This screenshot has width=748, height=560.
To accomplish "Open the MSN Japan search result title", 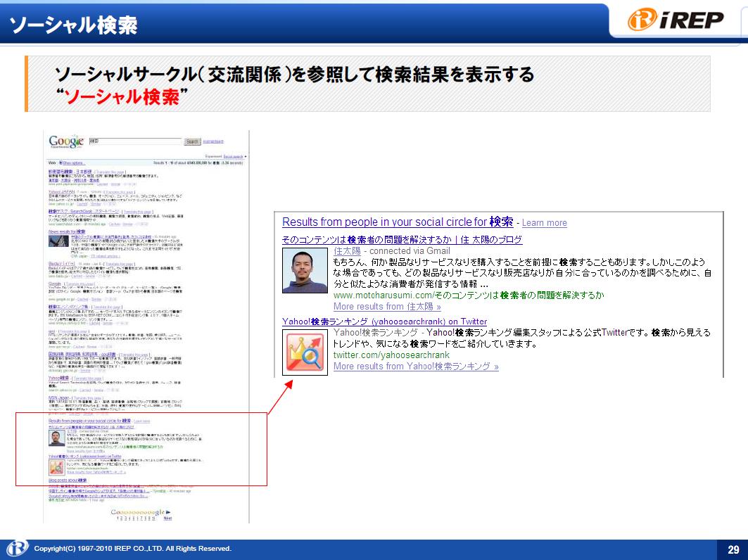I will (59, 397).
